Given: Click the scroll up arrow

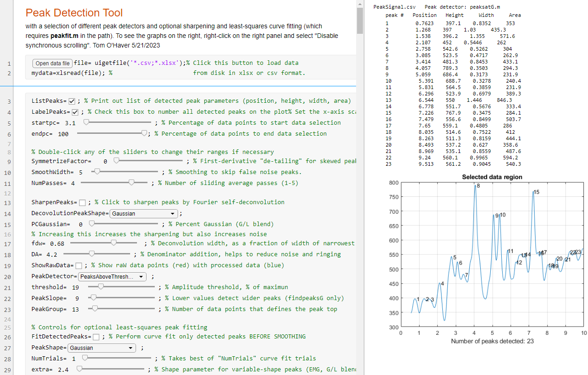Looking at the screenshot, I should [x=360, y=5].
